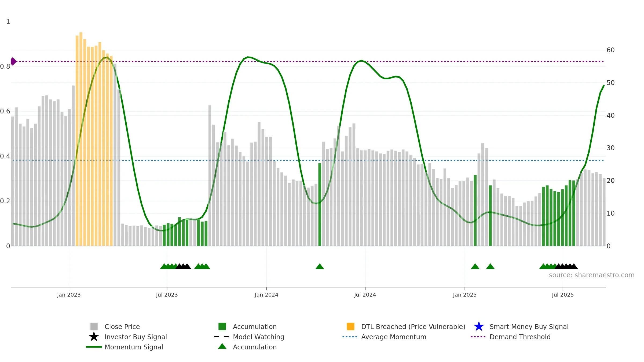Viewport: 644px width, 362px height.
Task: Click the black Investor Buy Signal star icon
Action: tap(94, 337)
